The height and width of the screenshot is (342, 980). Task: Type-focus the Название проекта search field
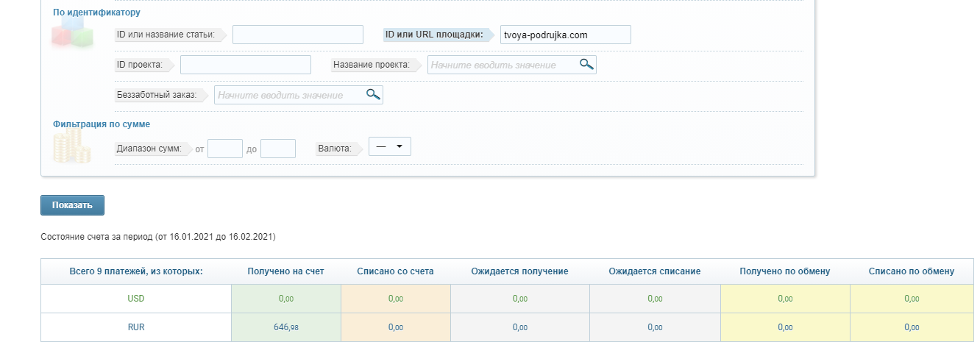point(503,65)
